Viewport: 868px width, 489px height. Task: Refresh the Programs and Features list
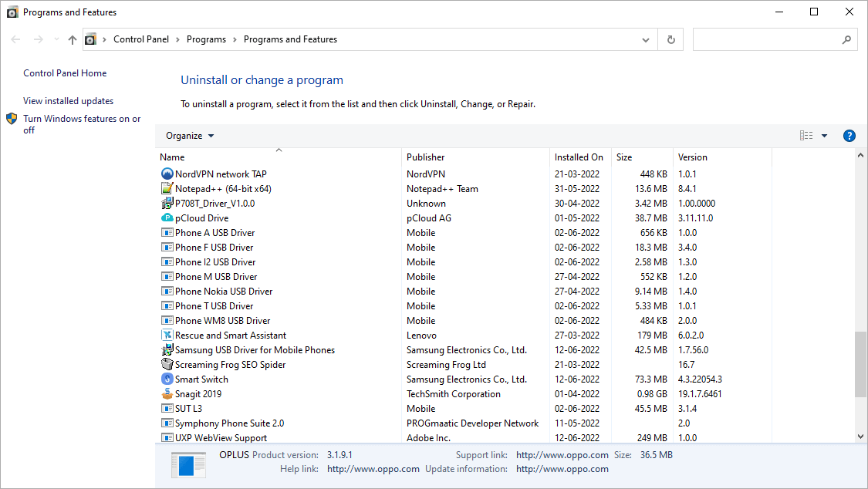(x=671, y=39)
